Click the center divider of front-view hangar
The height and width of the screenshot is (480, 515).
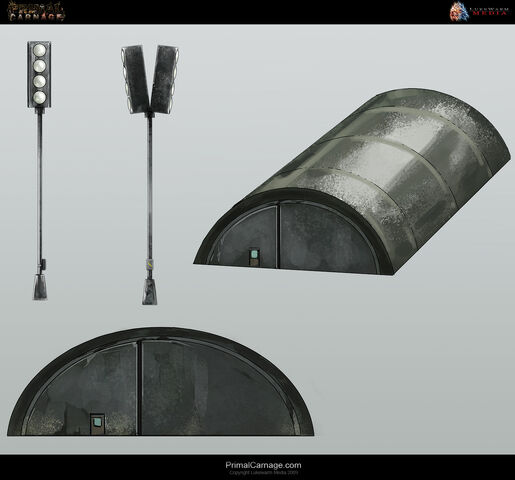point(140,388)
